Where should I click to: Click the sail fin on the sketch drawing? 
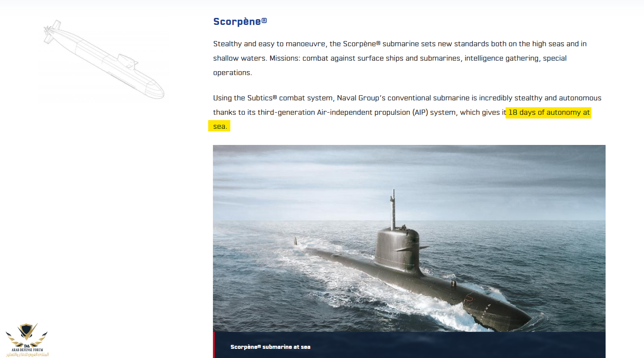(x=127, y=60)
